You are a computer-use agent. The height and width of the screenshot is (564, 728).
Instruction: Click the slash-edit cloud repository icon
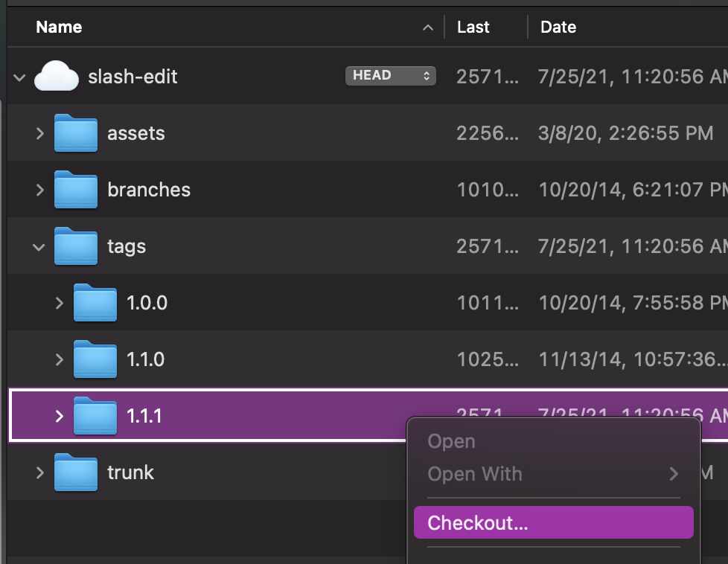(57, 77)
